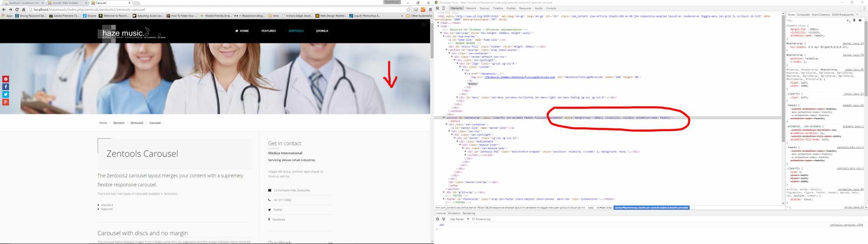Select the Computed styles tab
This screenshot has width=868, height=244.
[803, 15]
